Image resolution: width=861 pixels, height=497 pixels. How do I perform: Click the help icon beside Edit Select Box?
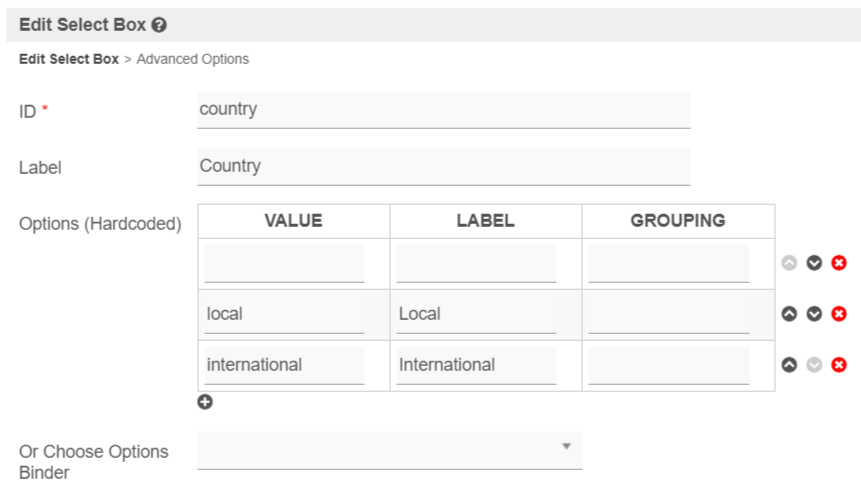pos(159,25)
